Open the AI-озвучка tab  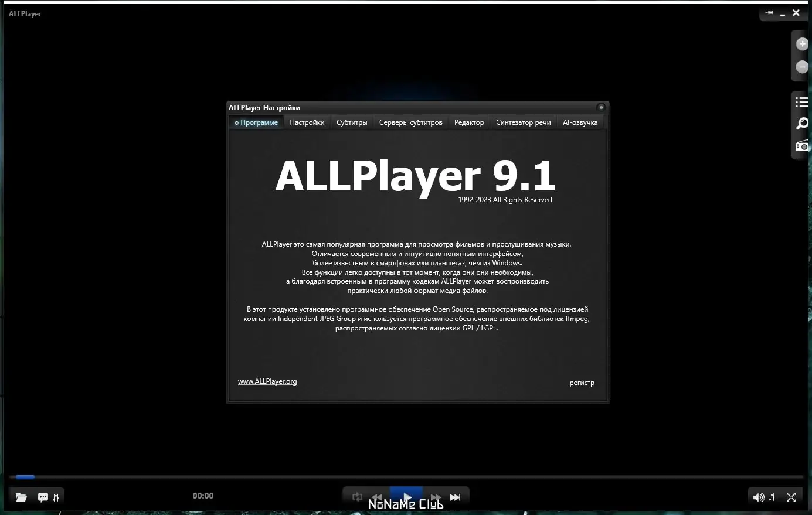(x=580, y=122)
